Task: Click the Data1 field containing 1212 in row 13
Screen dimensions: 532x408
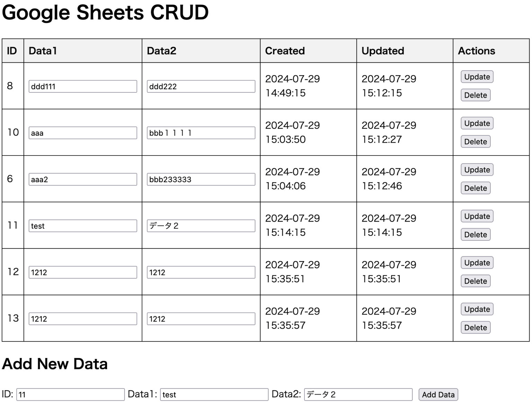Action: click(x=82, y=318)
